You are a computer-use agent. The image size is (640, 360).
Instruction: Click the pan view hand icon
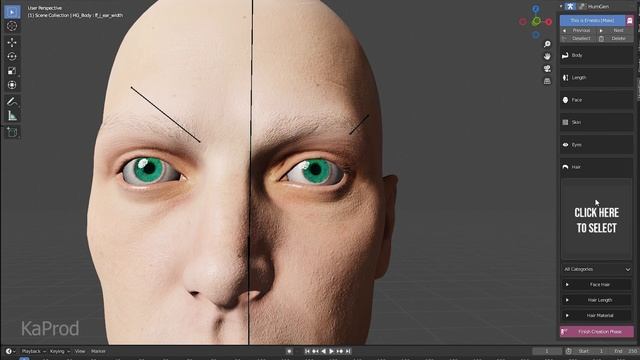pyautogui.click(x=547, y=56)
